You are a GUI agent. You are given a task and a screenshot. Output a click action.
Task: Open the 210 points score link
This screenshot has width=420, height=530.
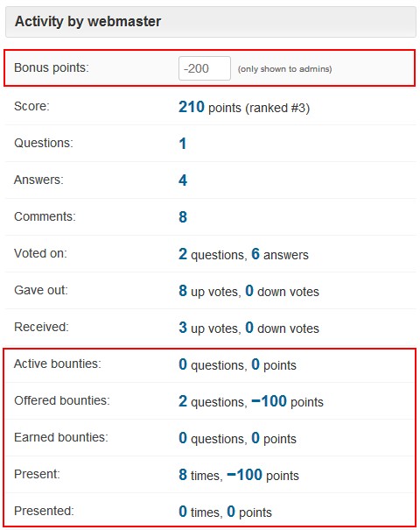pos(192,107)
